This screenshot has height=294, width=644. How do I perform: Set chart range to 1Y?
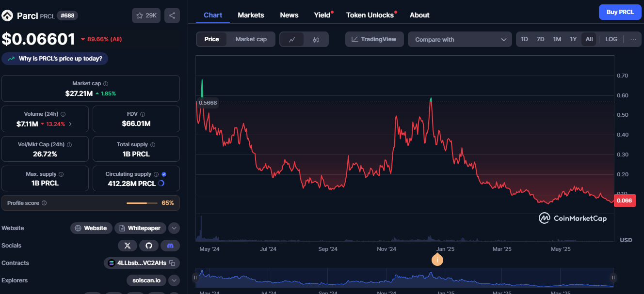click(573, 39)
